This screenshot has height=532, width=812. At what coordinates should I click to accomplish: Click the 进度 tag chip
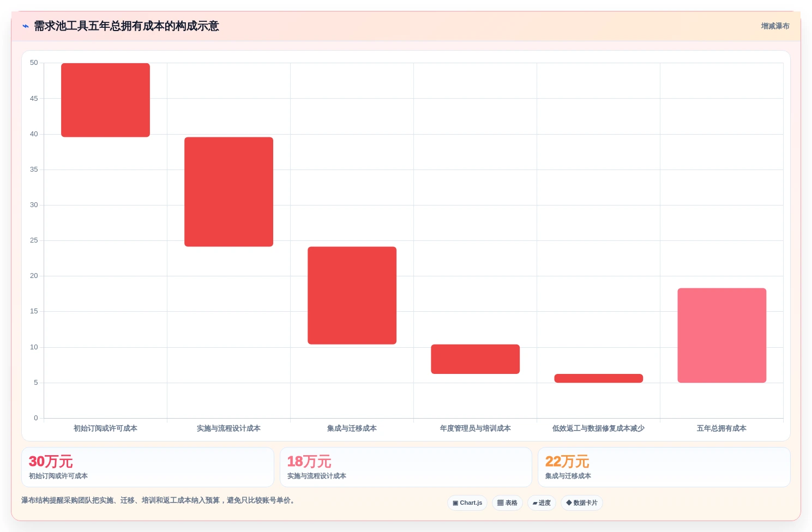point(542,503)
